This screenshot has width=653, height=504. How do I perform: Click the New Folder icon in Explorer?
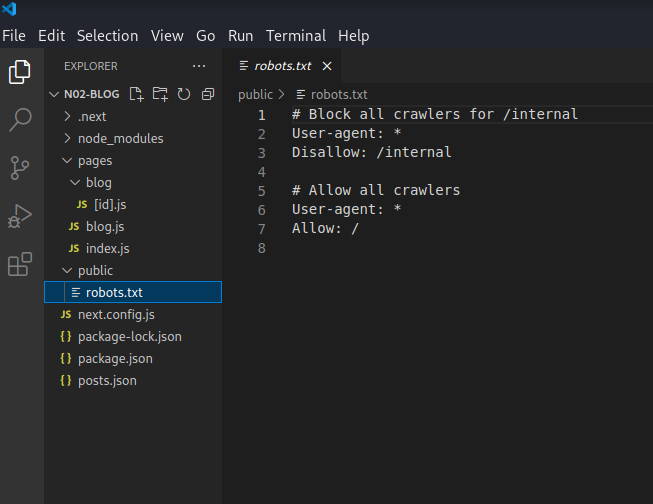click(160, 94)
